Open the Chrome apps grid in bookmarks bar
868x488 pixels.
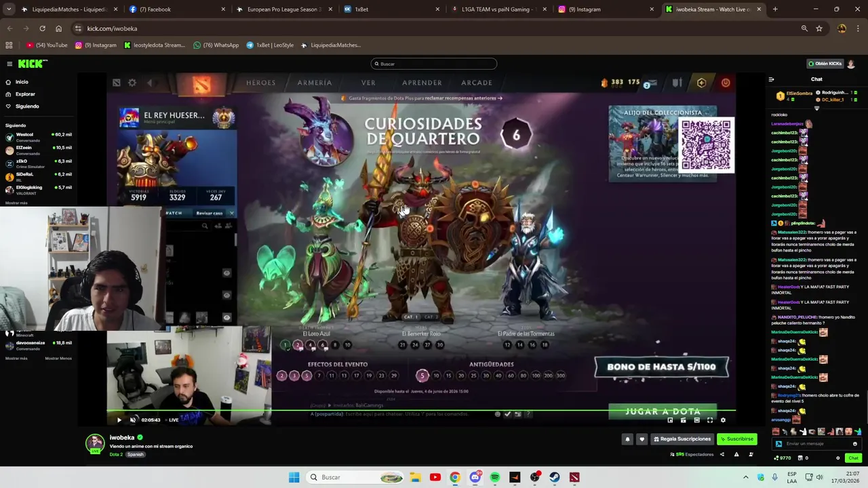pyautogui.click(x=9, y=45)
